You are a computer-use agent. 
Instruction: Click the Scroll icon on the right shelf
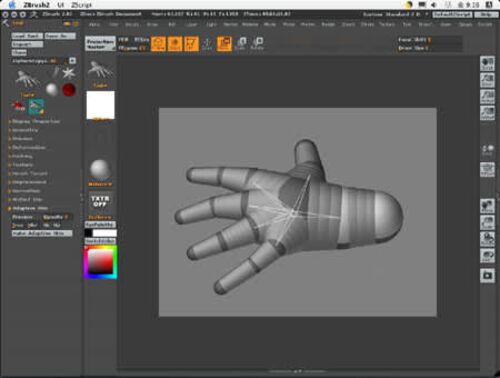(487, 63)
